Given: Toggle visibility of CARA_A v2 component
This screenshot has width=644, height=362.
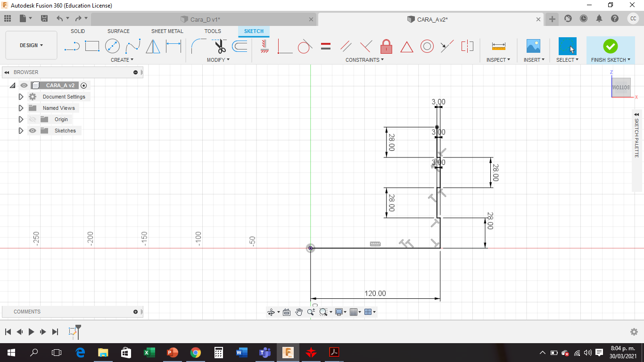Looking at the screenshot, I should pyautogui.click(x=24, y=85).
